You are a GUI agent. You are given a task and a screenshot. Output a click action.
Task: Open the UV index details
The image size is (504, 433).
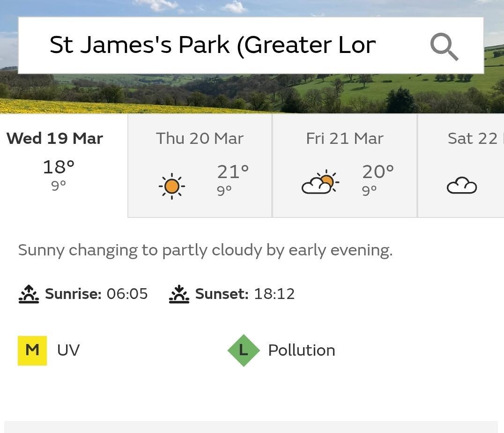[x=49, y=351]
